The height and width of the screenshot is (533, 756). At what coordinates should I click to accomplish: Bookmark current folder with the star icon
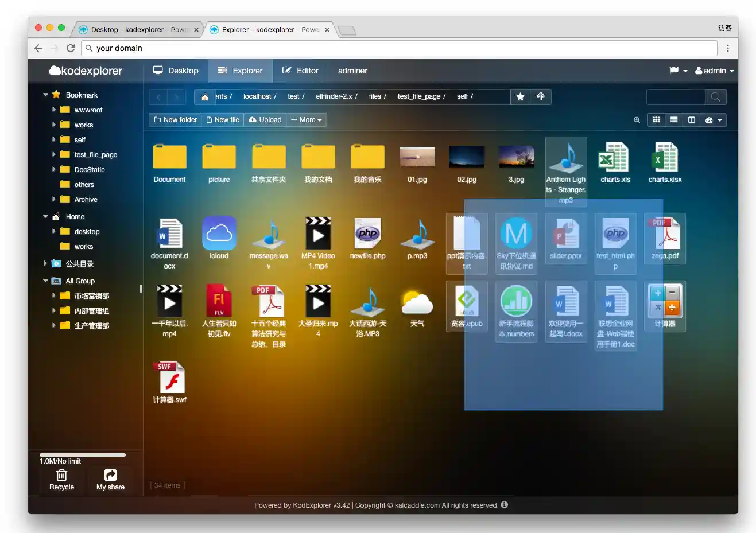(520, 96)
